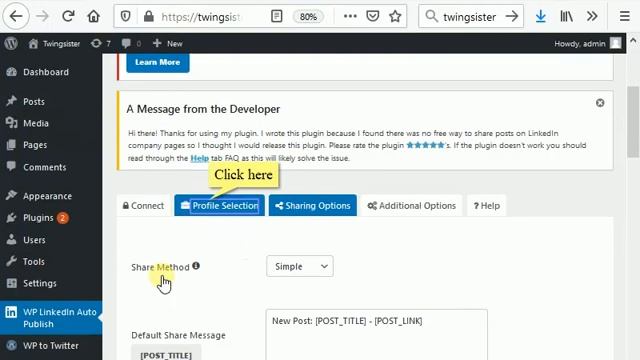This screenshot has height=360, width=640.
Task: Reload the current page
Action: (68, 16)
